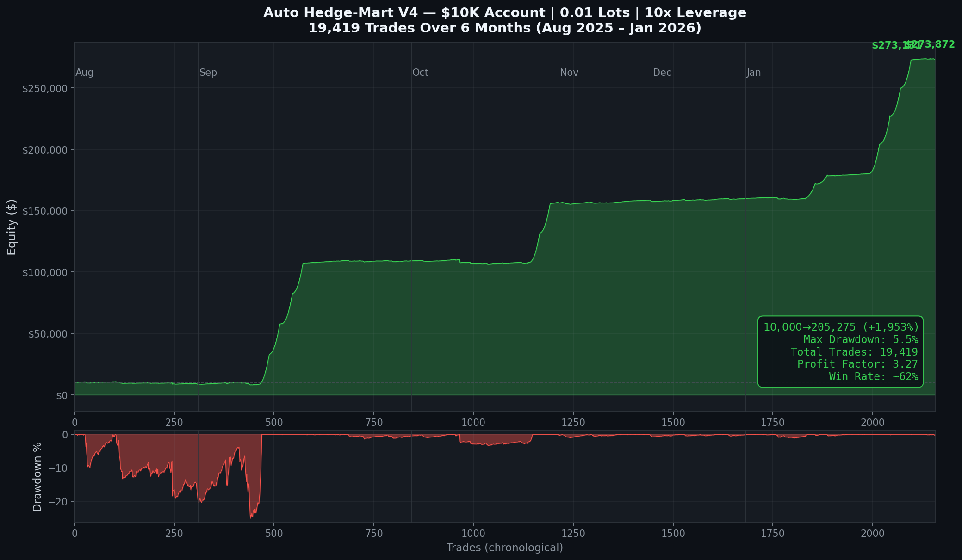The image size is (962, 560).
Task: Click the Oct month marker label
Action: point(420,73)
